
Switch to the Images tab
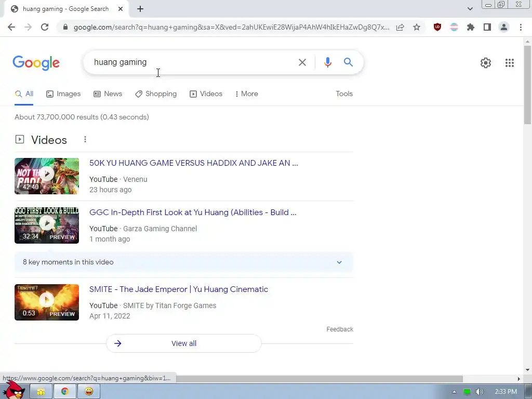tap(63, 94)
